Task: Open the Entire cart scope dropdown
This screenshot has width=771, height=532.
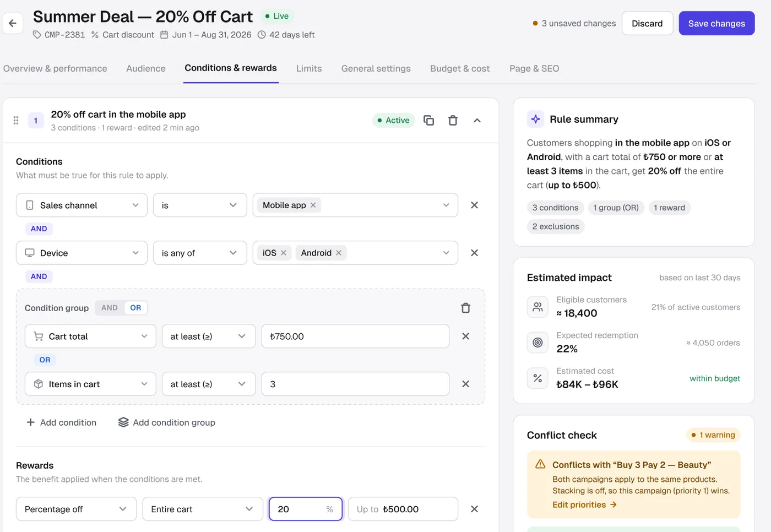Action: (203, 509)
